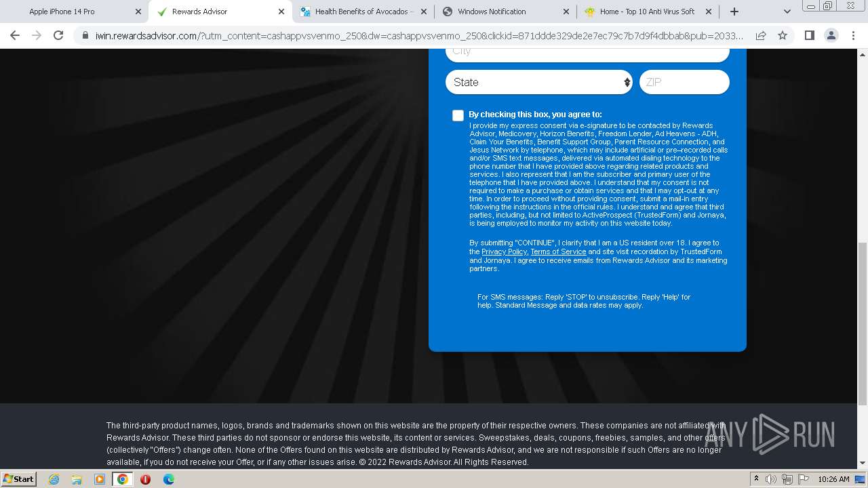868x488 pixels.
Task: Click the 10:26 AM clock
Action: tap(833, 479)
